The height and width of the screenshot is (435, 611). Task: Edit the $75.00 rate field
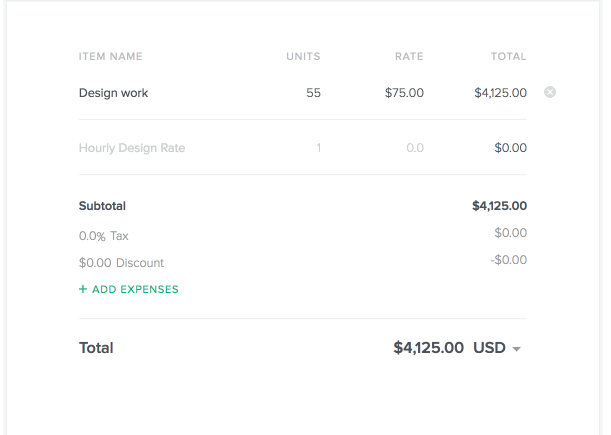click(x=404, y=93)
